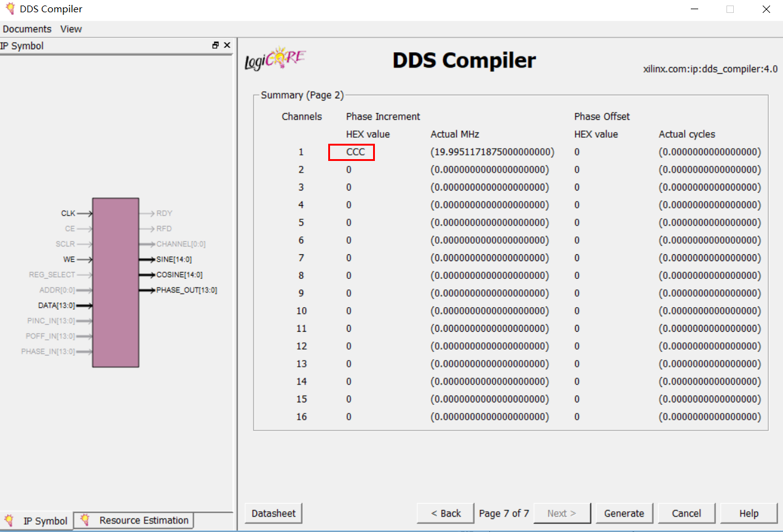This screenshot has width=783, height=532.
Task: Click the SINE[14:0] output port arrow
Action: (x=148, y=259)
